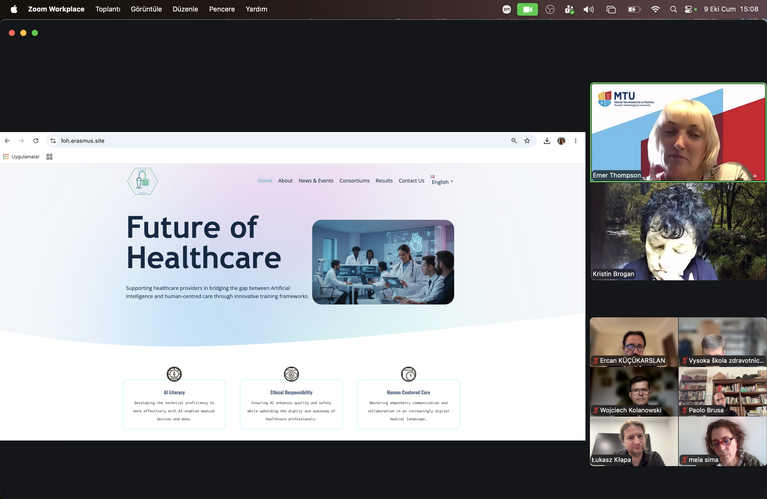Select Wojciech Kolanowski's video tile
The height and width of the screenshot is (499, 767).
(x=634, y=391)
